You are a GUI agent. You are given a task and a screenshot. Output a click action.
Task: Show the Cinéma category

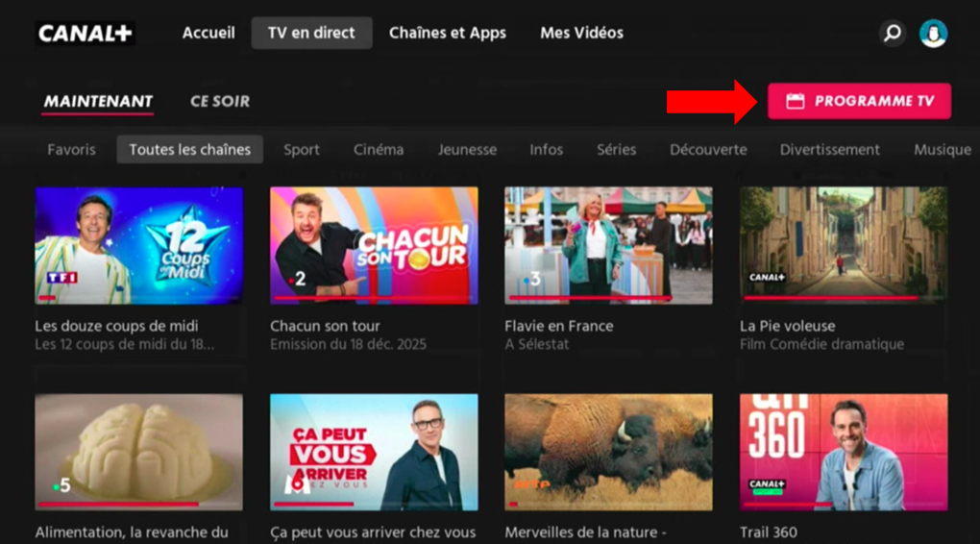pyautogui.click(x=379, y=150)
